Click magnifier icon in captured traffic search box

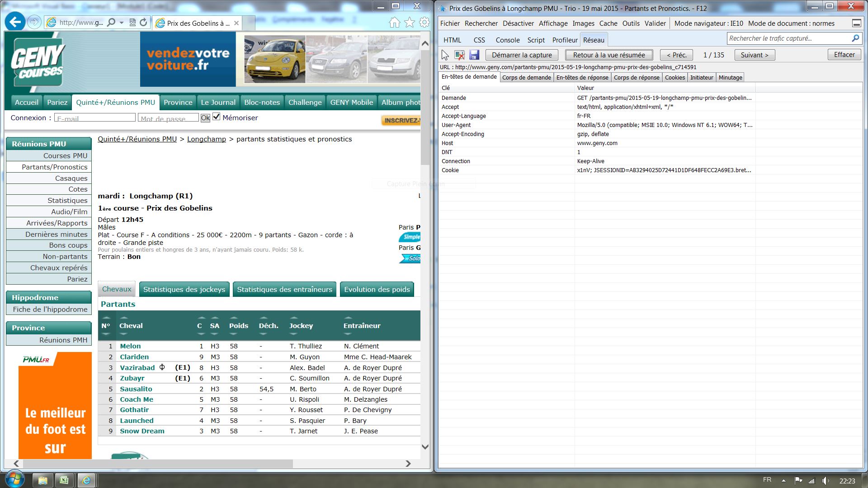point(855,38)
